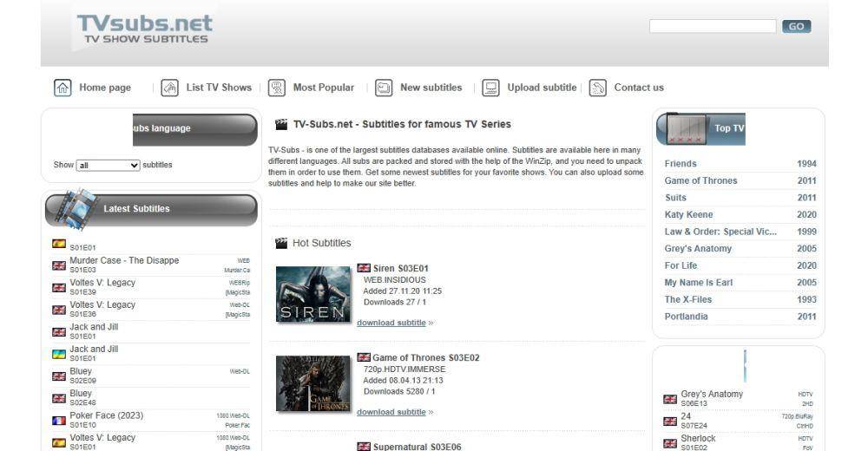The image size is (868, 451).
Task: Open Katy Keene in Top TV list
Action: click(688, 215)
